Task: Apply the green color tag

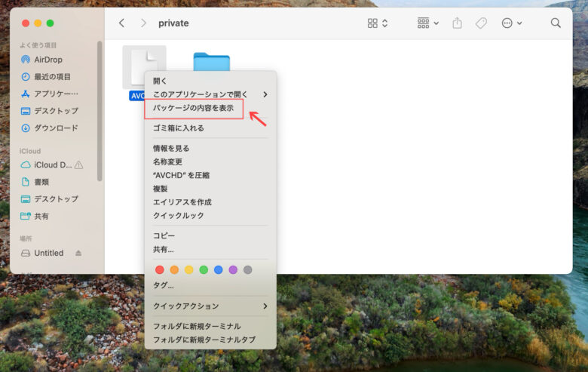Action: (204, 269)
